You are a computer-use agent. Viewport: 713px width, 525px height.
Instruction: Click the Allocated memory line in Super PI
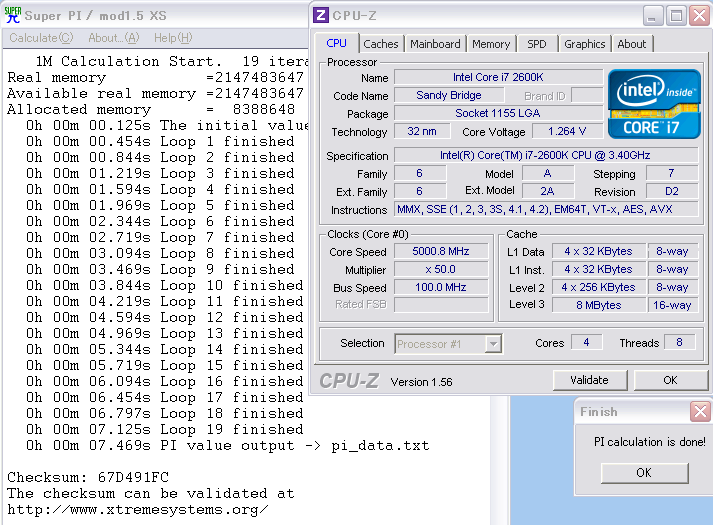point(151,110)
